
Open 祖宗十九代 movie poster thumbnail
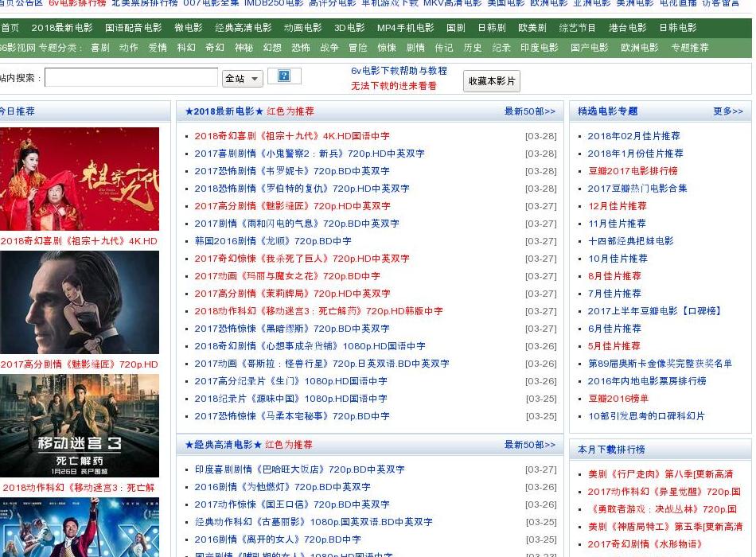tap(80, 179)
